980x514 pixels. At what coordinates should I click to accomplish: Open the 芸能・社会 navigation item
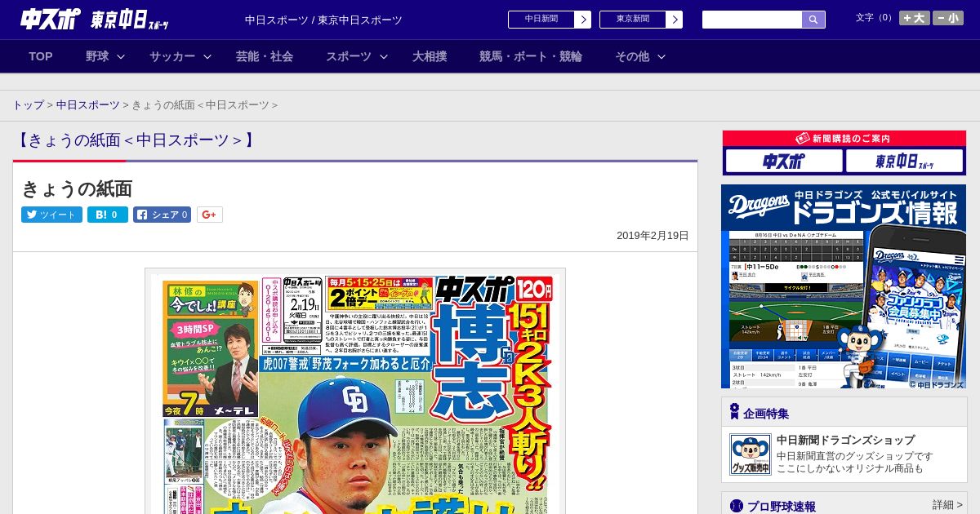point(265,56)
